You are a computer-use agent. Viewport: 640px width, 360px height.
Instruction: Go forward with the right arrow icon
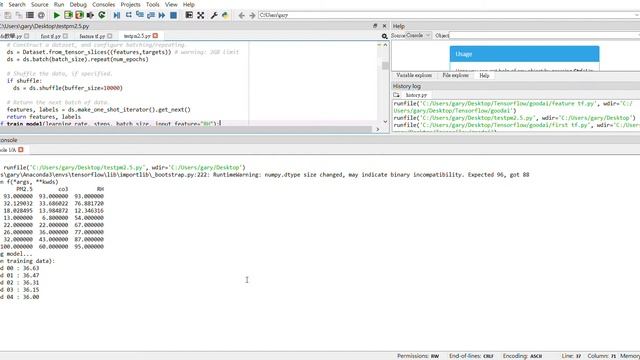click(x=252, y=15)
